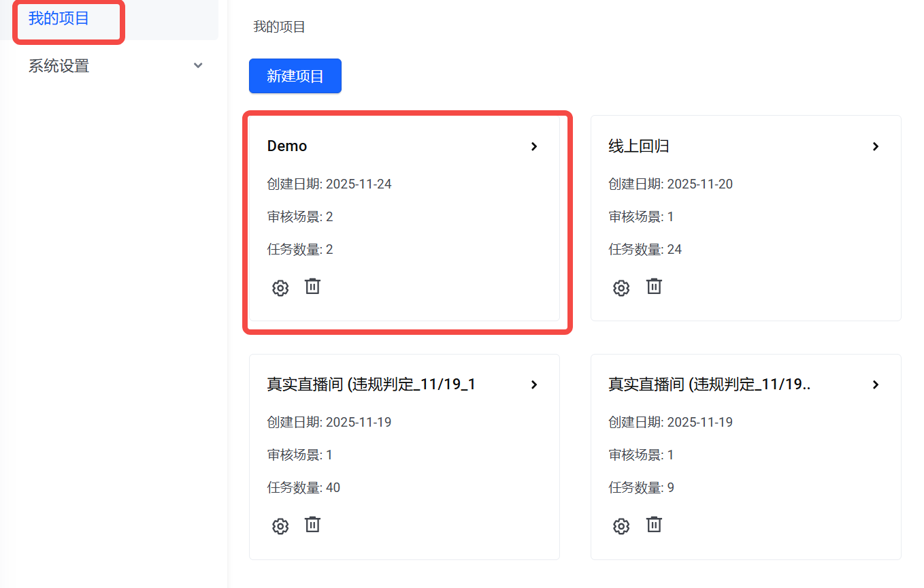Image resolution: width=924 pixels, height=588 pixels.
Task: Click arrow chevron on the 9-task project card
Action: coord(876,385)
